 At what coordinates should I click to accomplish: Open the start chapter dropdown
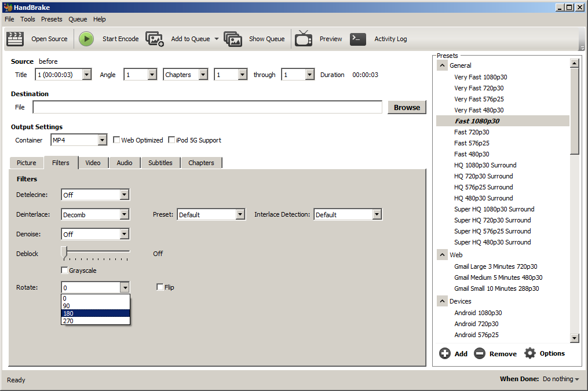click(x=243, y=74)
